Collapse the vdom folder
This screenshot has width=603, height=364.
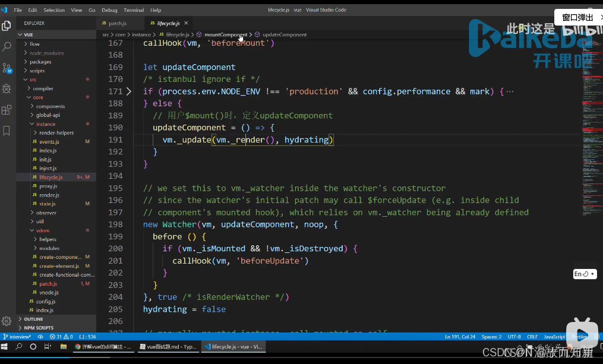(56, 230)
